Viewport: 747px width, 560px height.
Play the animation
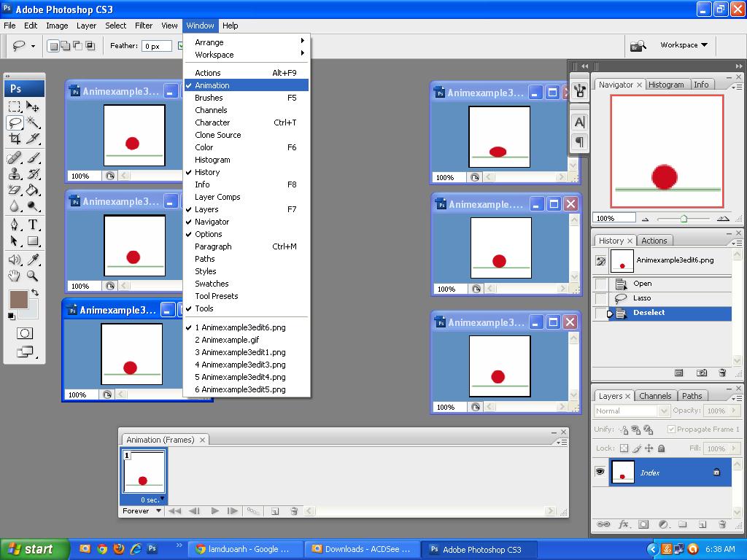(215, 511)
